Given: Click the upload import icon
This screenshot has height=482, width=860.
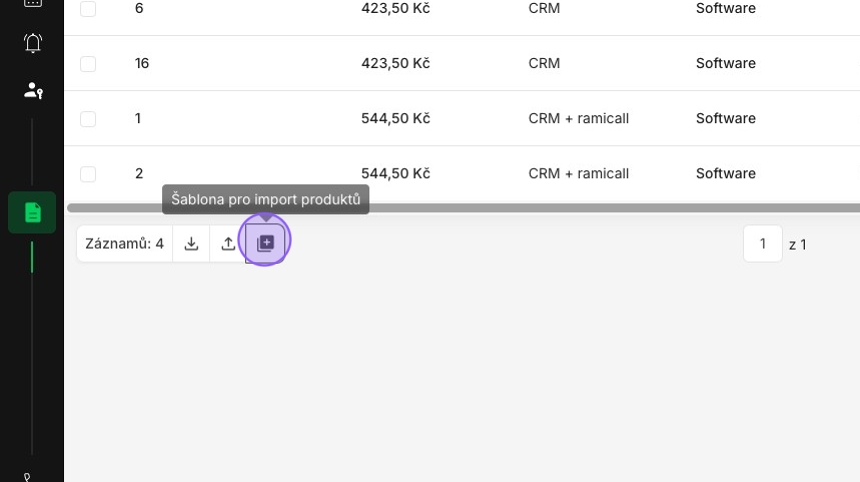Looking at the screenshot, I should [228, 243].
